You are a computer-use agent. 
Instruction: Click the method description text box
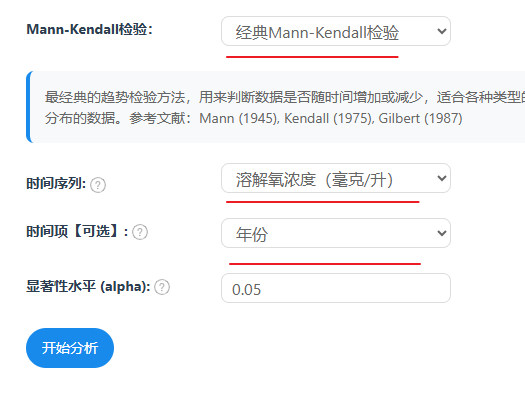(x=276, y=107)
